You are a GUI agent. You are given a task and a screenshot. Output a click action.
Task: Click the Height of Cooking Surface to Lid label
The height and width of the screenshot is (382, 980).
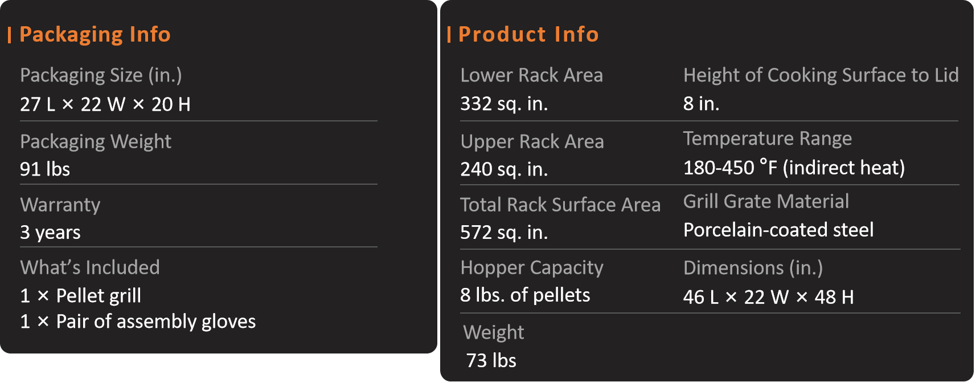point(821,75)
